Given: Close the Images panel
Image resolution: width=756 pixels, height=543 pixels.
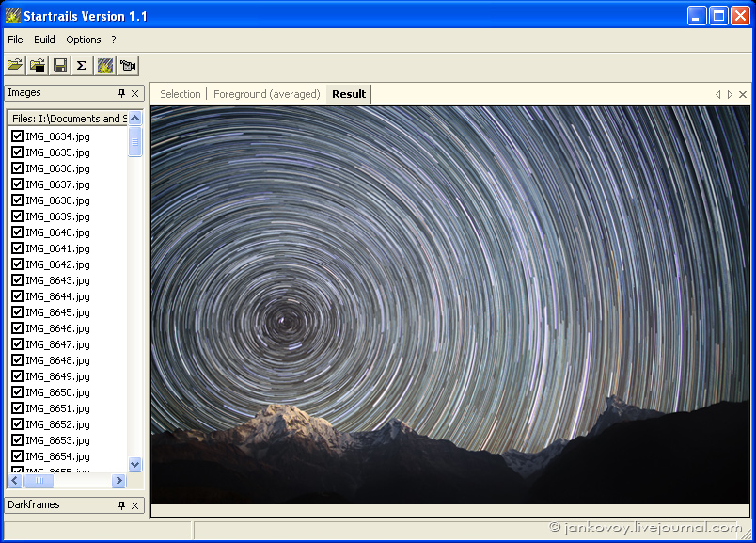Looking at the screenshot, I should pyautogui.click(x=135, y=93).
